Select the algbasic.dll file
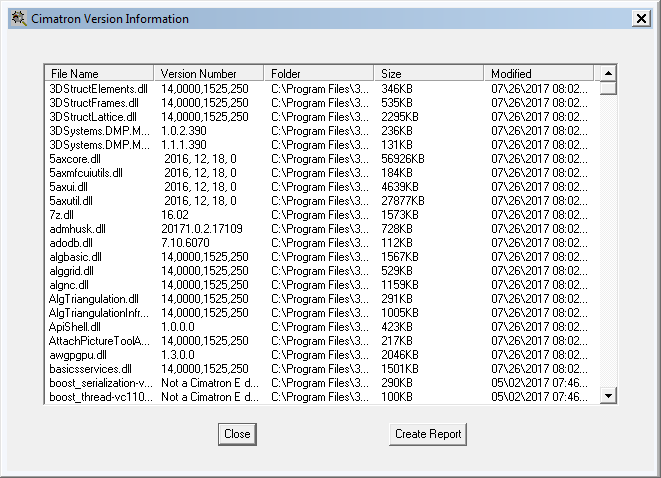This screenshot has height=478, width=661. [x=75, y=257]
